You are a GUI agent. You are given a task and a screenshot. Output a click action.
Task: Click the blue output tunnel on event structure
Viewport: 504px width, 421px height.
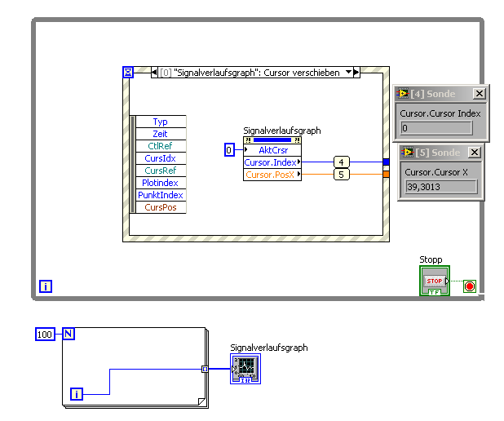[x=387, y=162]
